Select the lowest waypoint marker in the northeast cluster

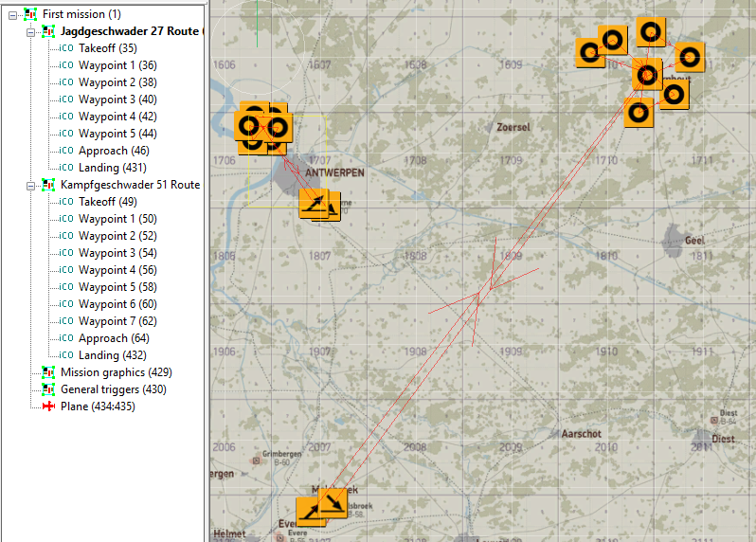pos(639,113)
